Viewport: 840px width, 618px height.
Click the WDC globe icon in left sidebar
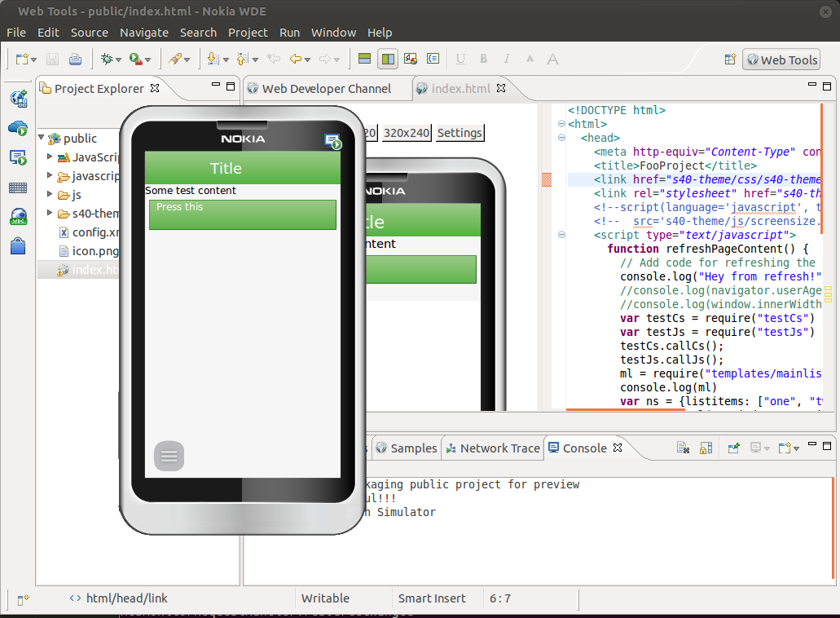18,217
